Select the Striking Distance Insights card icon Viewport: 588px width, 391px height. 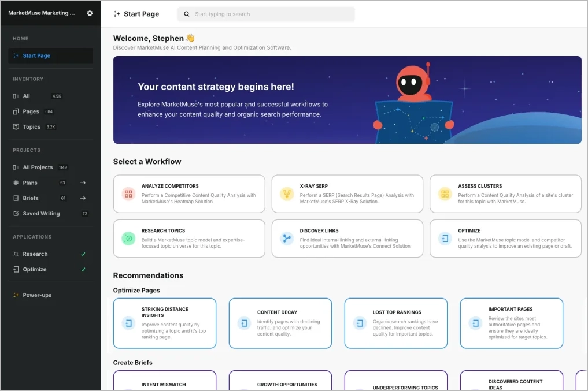coord(128,323)
